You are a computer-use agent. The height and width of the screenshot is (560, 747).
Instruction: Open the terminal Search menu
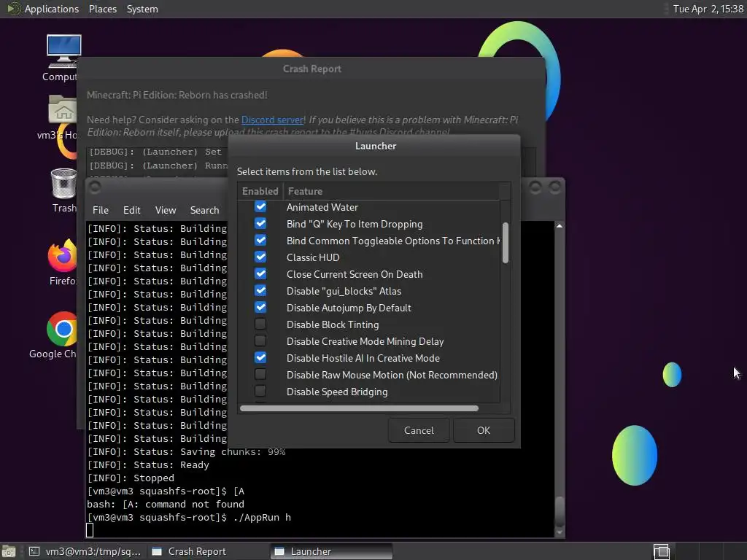(x=204, y=210)
